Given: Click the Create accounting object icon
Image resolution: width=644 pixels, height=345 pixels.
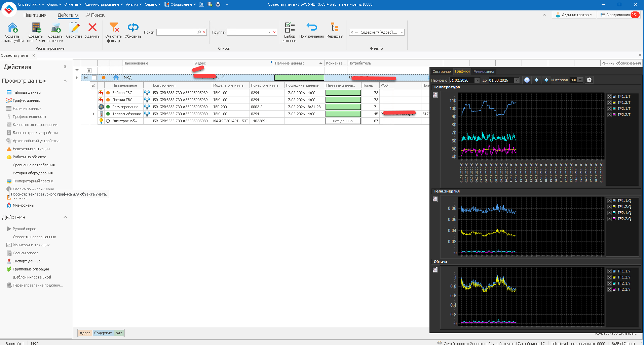Looking at the screenshot, I should pyautogui.click(x=12, y=28).
